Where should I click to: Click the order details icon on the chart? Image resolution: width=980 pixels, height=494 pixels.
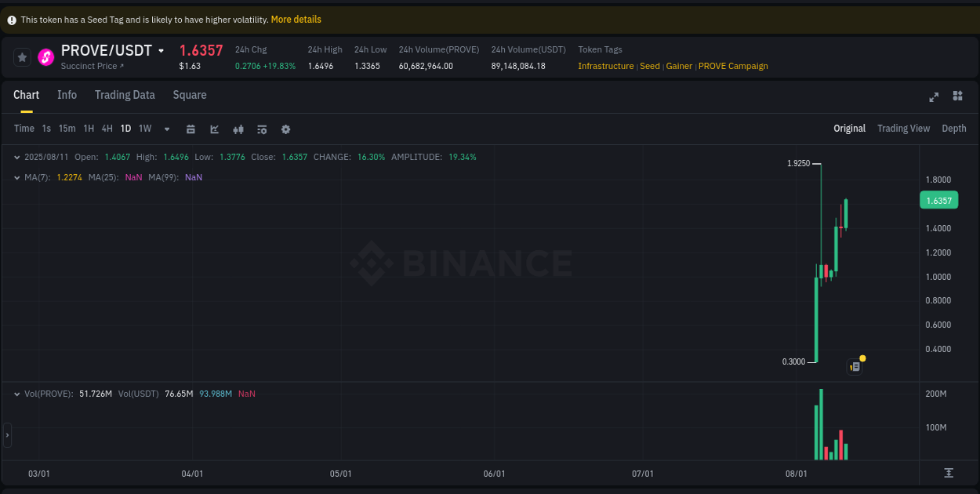coord(854,366)
